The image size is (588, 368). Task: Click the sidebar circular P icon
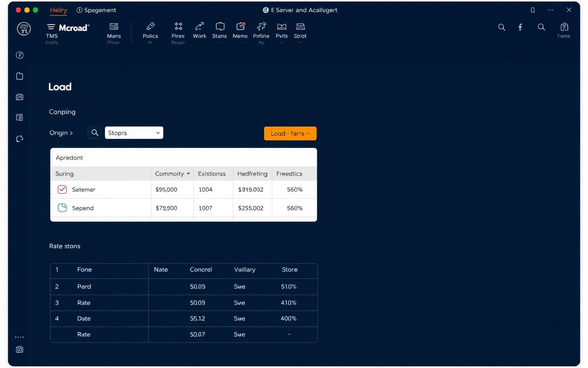(20, 55)
